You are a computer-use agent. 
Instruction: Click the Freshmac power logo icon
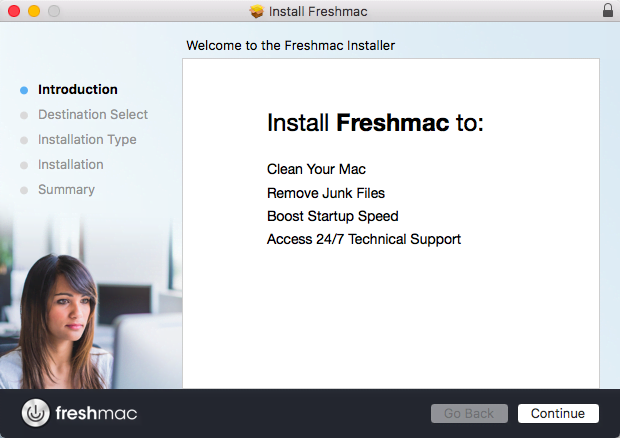pyautogui.click(x=36, y=413)
